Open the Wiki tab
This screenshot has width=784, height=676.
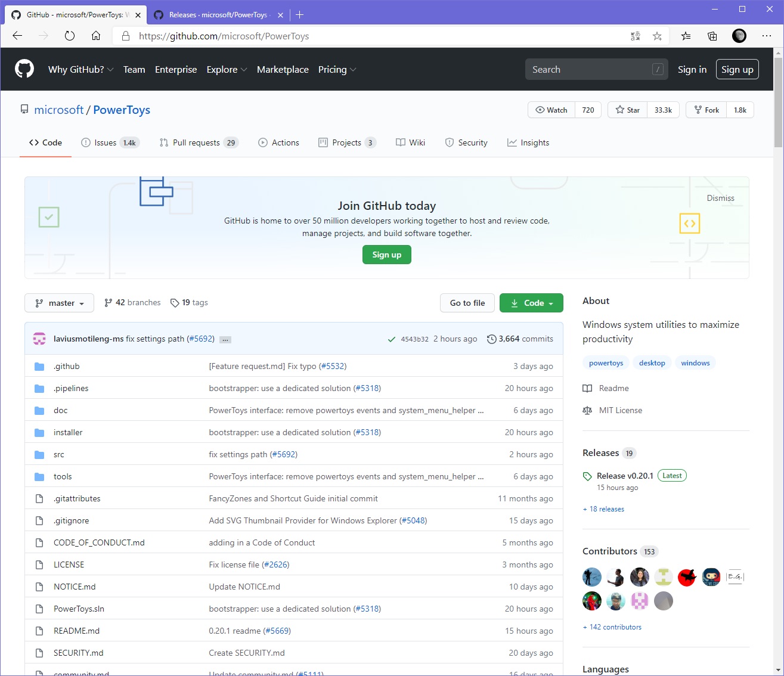point(410,142)
